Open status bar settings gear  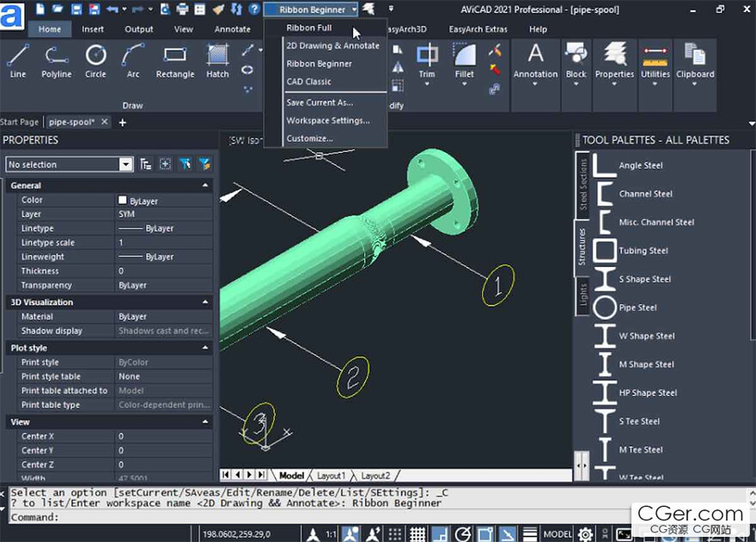pyautogui.click(x=585, y=534)
